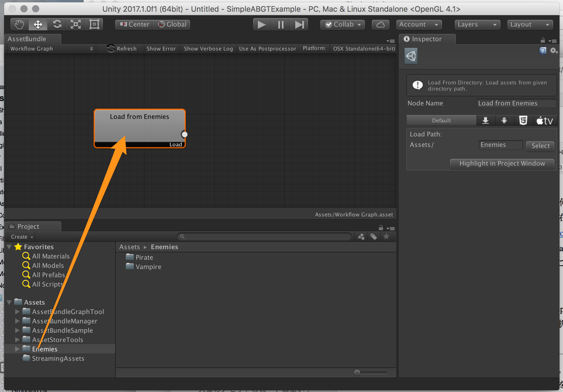Advance one frame with Step button
Screen dimensions: 563x392
[299, 25]
